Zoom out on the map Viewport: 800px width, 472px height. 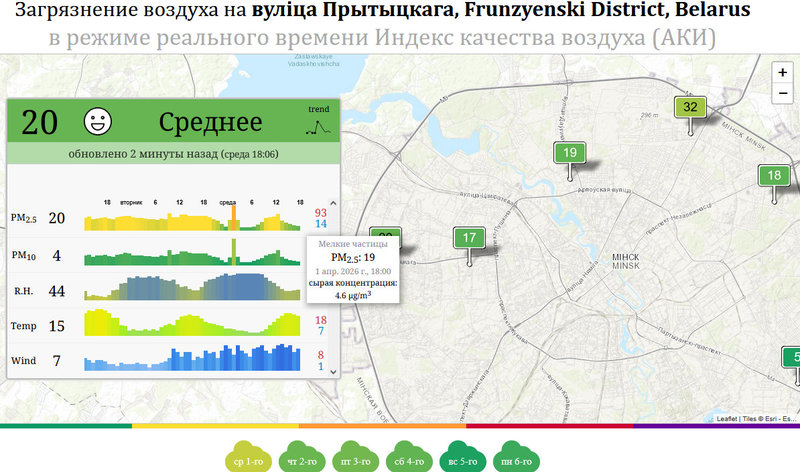click(783, 93)
